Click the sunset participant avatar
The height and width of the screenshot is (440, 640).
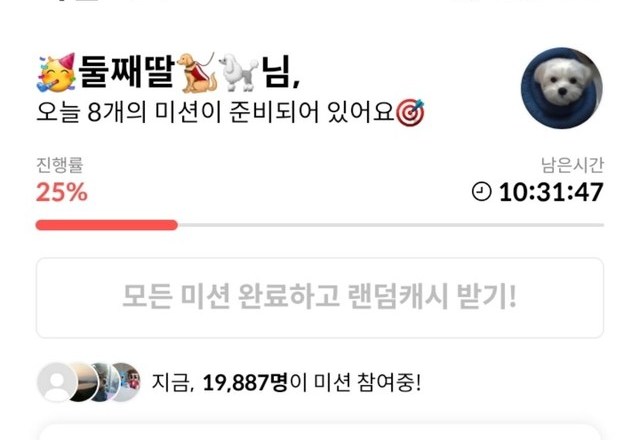click(x=85, y=382)
